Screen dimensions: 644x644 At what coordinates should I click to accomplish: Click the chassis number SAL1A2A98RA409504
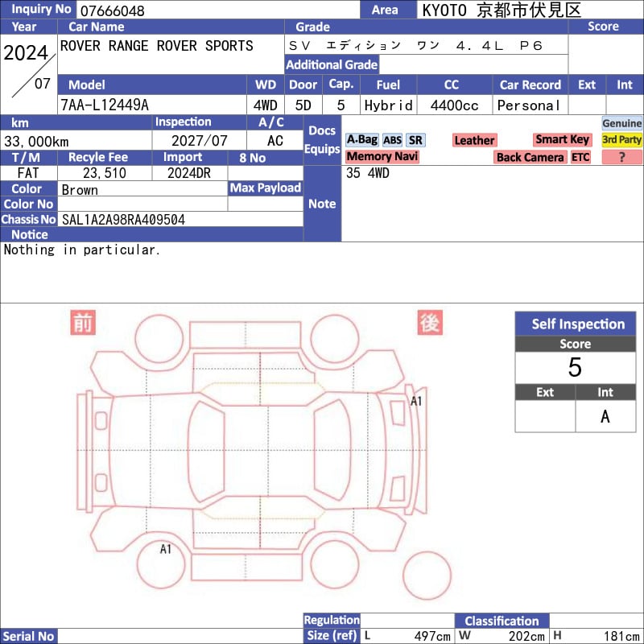(x=123, y=219)
